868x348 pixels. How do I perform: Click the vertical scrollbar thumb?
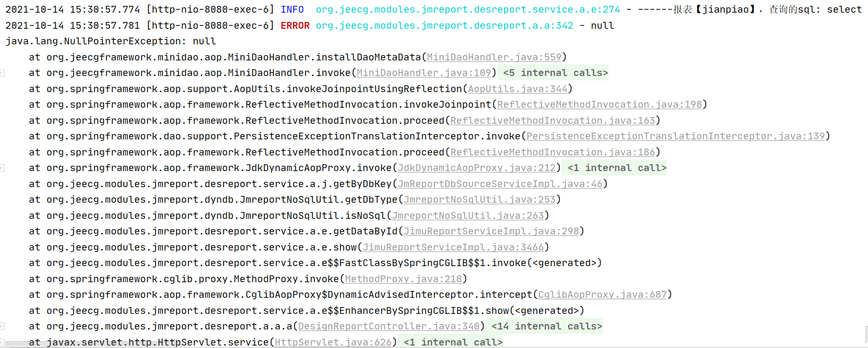point(866,334)
